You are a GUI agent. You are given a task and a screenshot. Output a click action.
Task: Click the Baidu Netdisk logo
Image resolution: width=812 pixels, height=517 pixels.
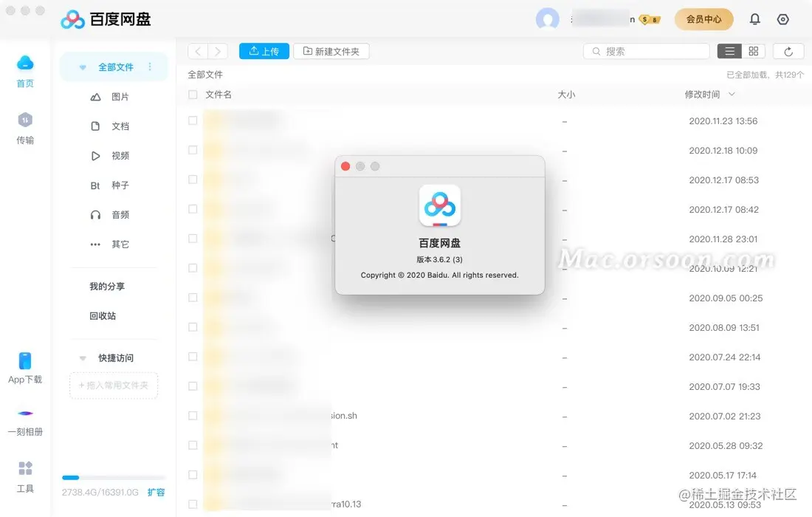pyautogui.click(x=106, y=20)
